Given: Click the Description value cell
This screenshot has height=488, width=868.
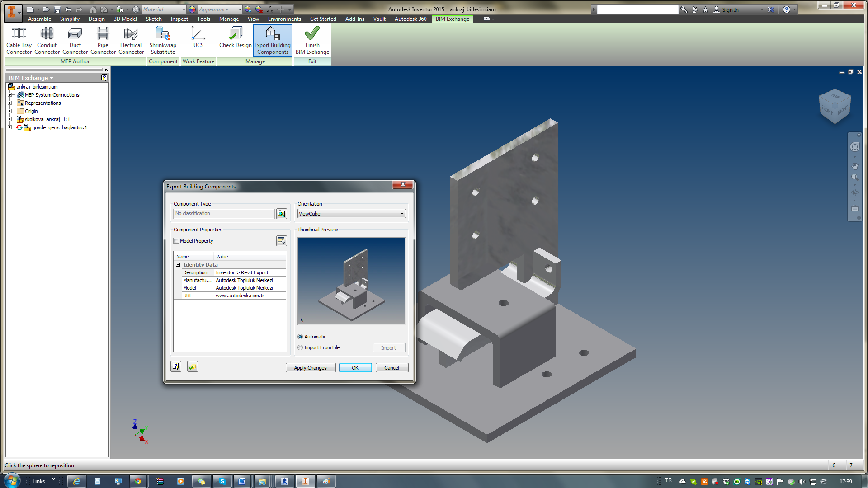Looking at the screenshot, I should coord(250,272).
